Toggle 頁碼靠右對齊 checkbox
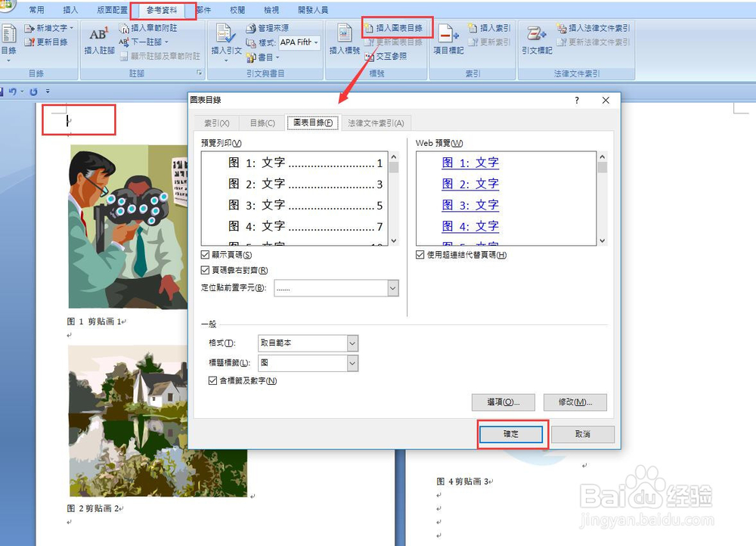 click(x=206, y=270)
